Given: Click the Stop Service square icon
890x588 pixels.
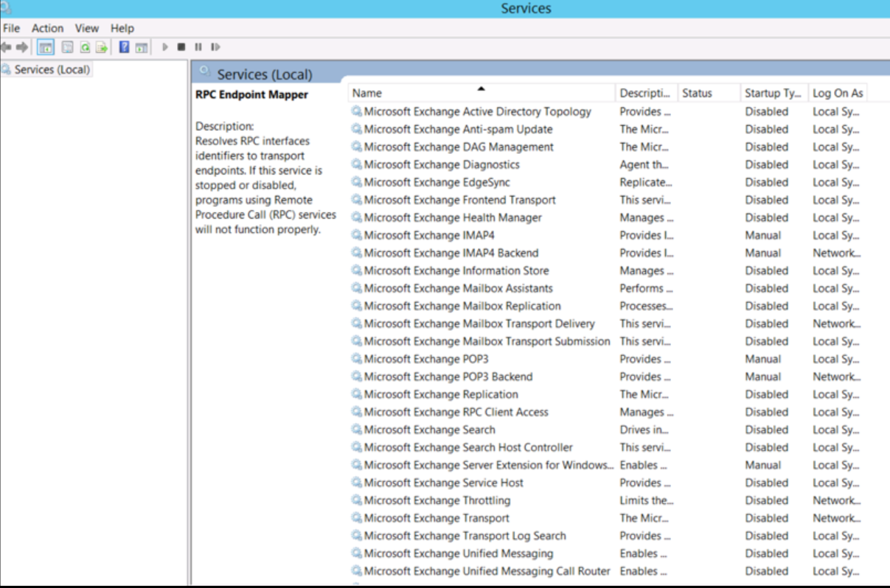Looking at the screenshot, I should 181,47.
